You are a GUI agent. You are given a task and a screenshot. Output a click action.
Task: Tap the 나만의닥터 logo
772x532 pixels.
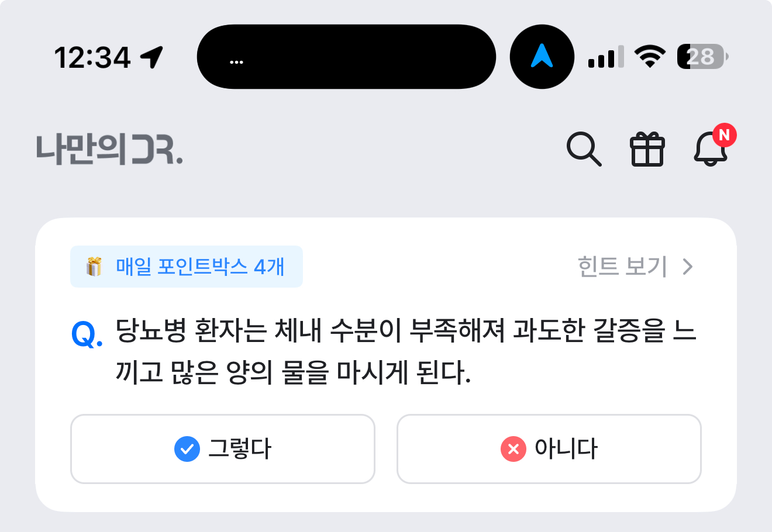click(109, 149)
